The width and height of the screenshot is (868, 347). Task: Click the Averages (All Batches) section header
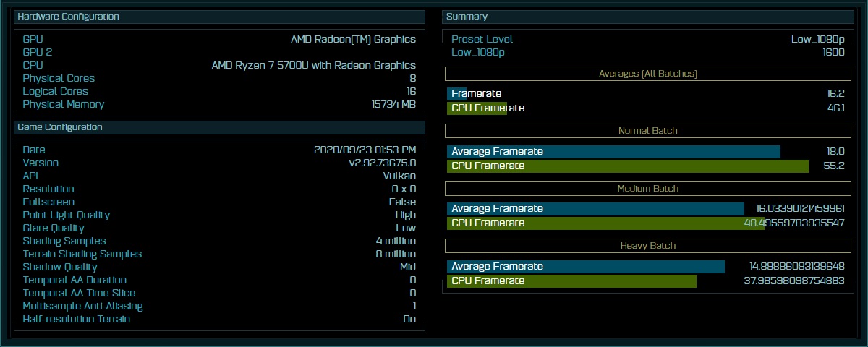(x=648, y=74)
